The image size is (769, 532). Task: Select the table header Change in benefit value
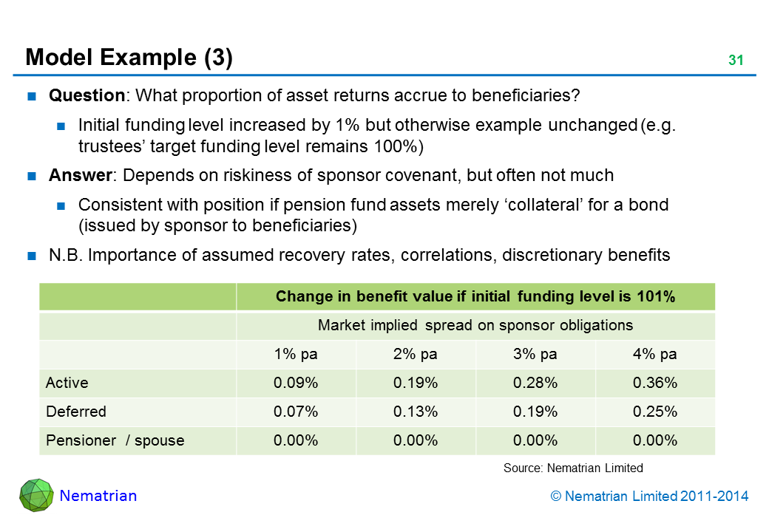pos(475,297)
